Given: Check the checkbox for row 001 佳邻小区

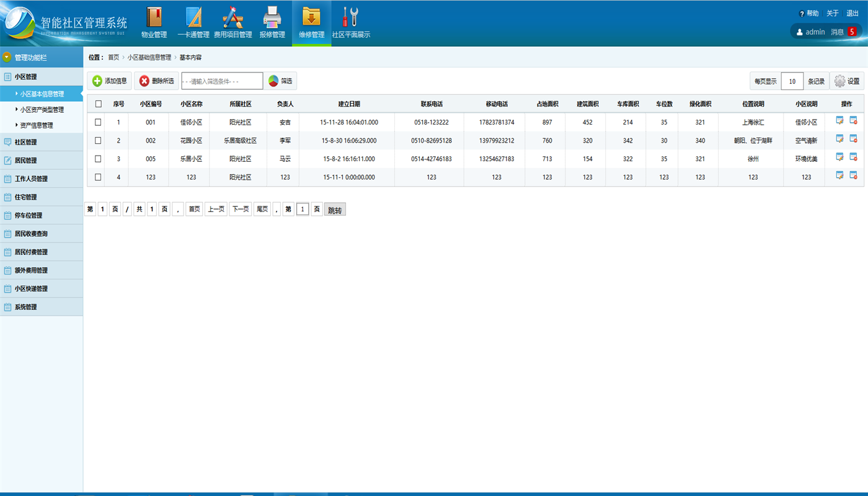Looking at the screenshot, I should (x=98, y=122).
